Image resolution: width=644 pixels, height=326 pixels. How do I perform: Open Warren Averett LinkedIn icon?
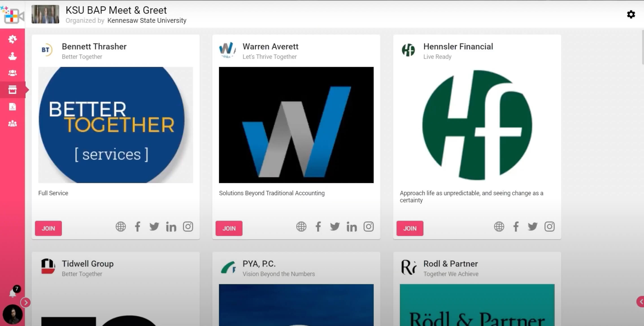[x=352, y=227]
